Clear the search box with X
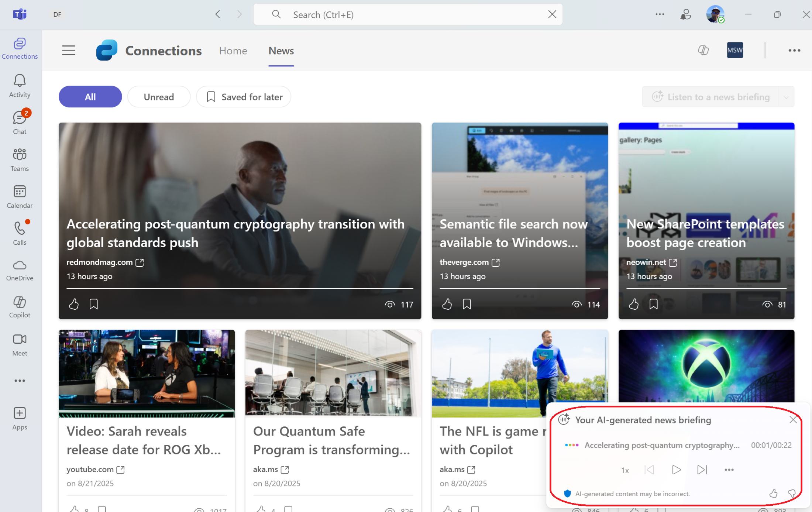The width and height of the screenshot is (812, 512). 552,14
